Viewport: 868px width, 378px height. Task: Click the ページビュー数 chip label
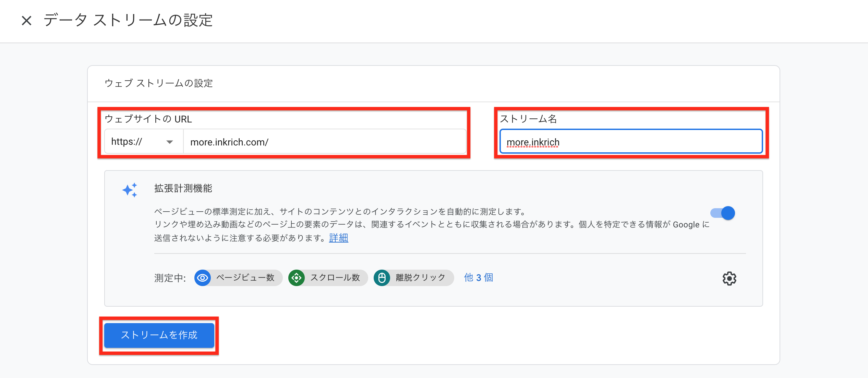[245, 277]
